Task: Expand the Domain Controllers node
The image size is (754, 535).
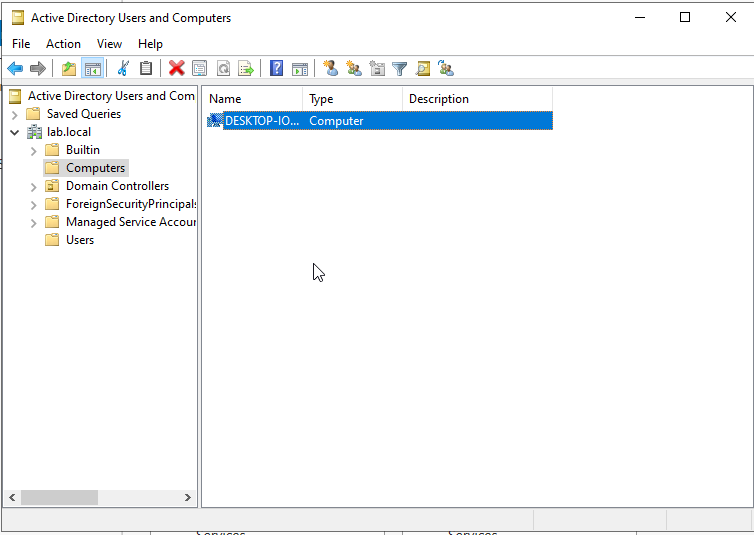Action: [33, 187]
